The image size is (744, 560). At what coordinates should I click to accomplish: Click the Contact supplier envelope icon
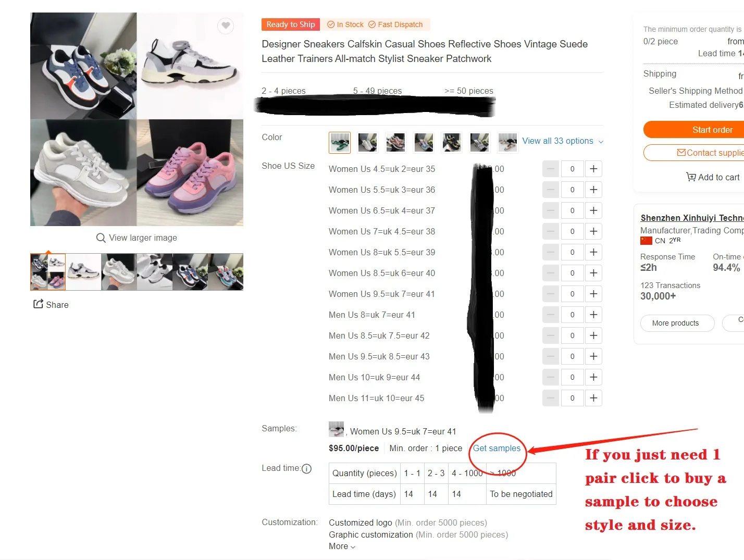tap(681, 153)
